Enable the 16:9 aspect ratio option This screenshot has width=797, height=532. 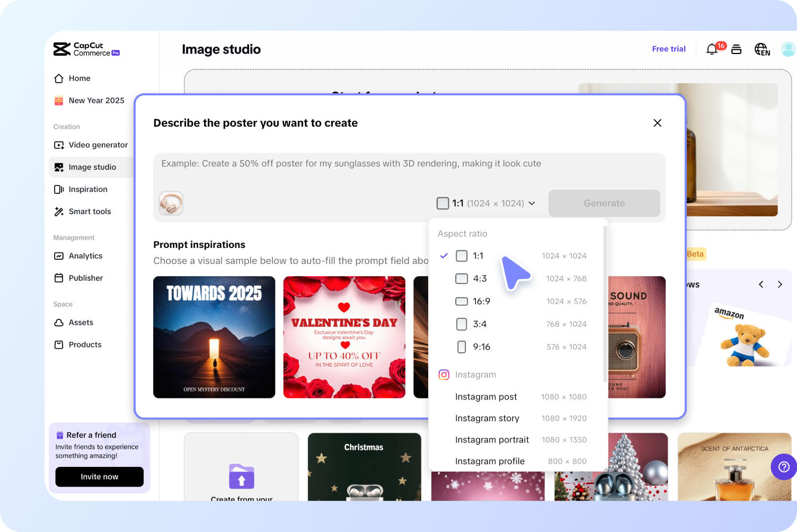point(461,301)
